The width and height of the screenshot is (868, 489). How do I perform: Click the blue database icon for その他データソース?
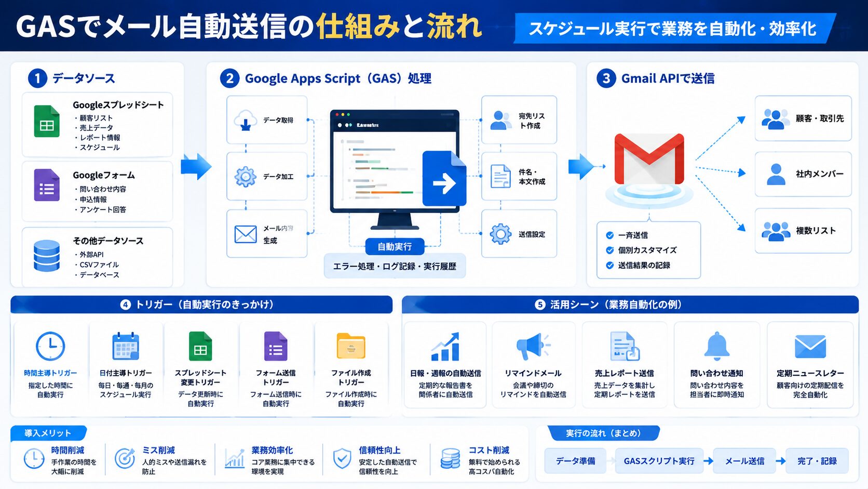(47, 256)
